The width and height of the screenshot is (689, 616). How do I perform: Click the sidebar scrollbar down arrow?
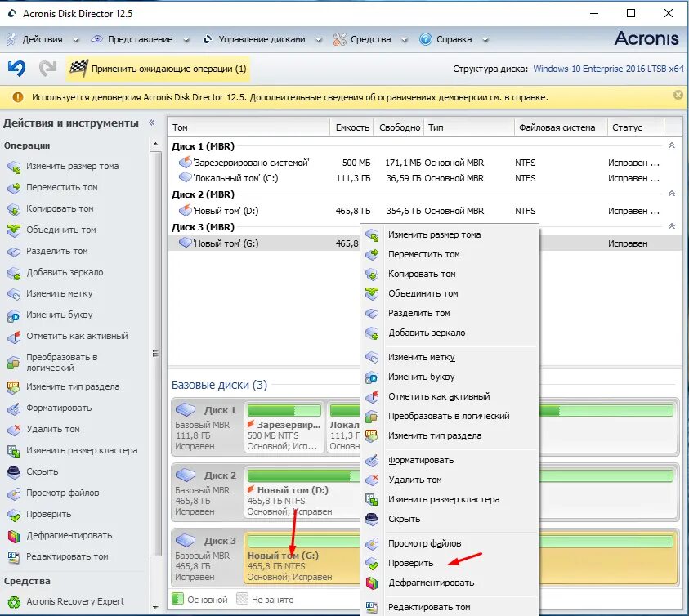(x=155, y=607)
